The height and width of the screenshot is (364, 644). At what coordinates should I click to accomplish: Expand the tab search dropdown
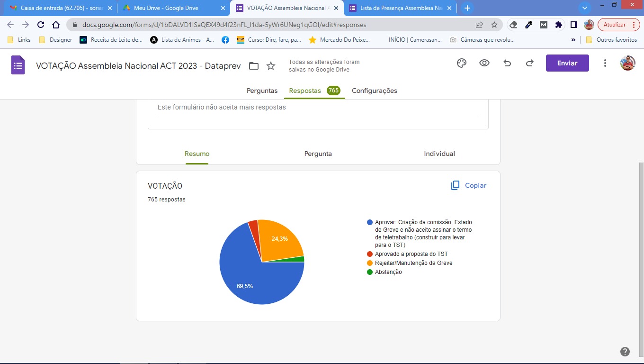click(x=585, y=8)
